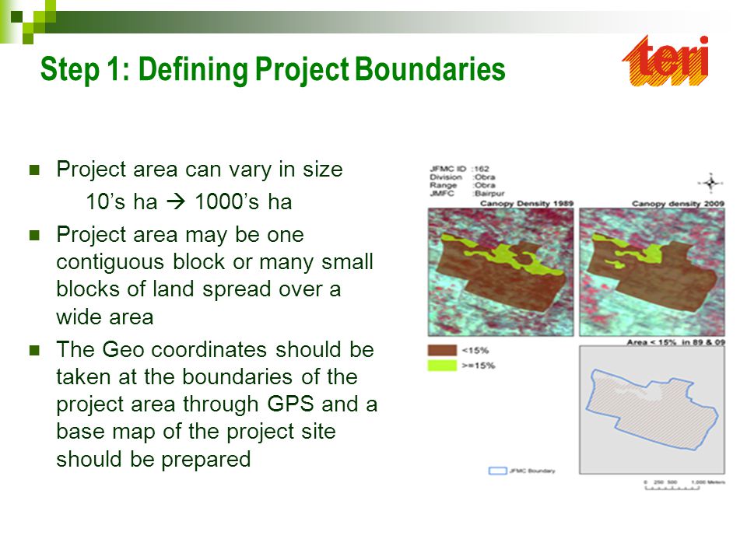The height and width of the screenshot is (560, 747).
Task: Click the Canopy density 2009 map image
Action: coord(652,272)
